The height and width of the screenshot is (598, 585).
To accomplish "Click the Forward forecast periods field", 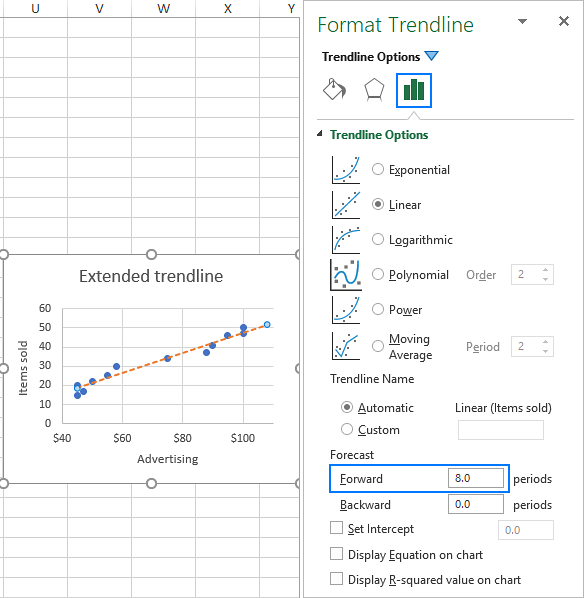I will 476,478.
